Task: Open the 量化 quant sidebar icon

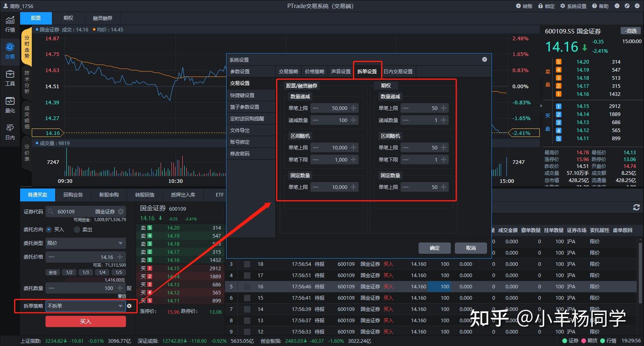Action: tap(10, 105)
